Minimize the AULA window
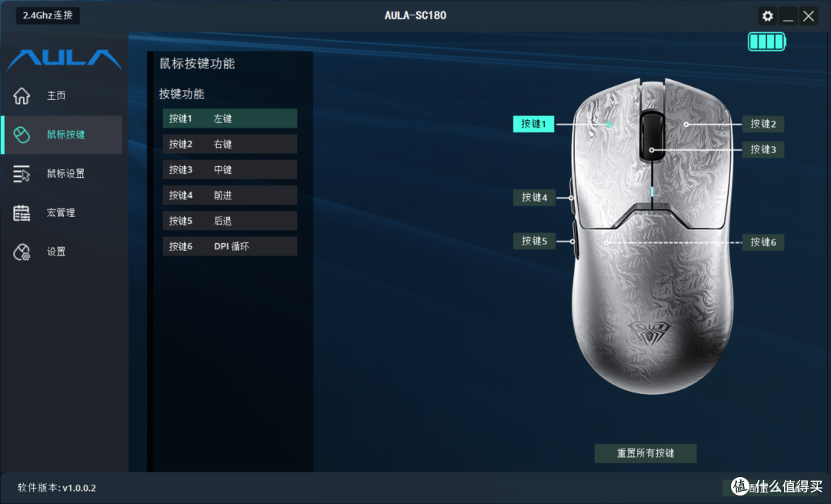The height and width of the screenshot is (504, 831). [x=788, y=16]
